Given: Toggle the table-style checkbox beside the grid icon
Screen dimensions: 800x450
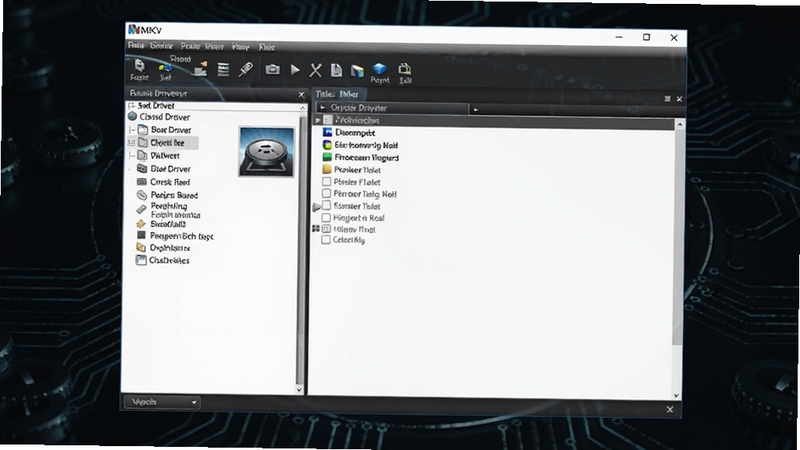Looking at the screenshot, I should click(327, 229).
